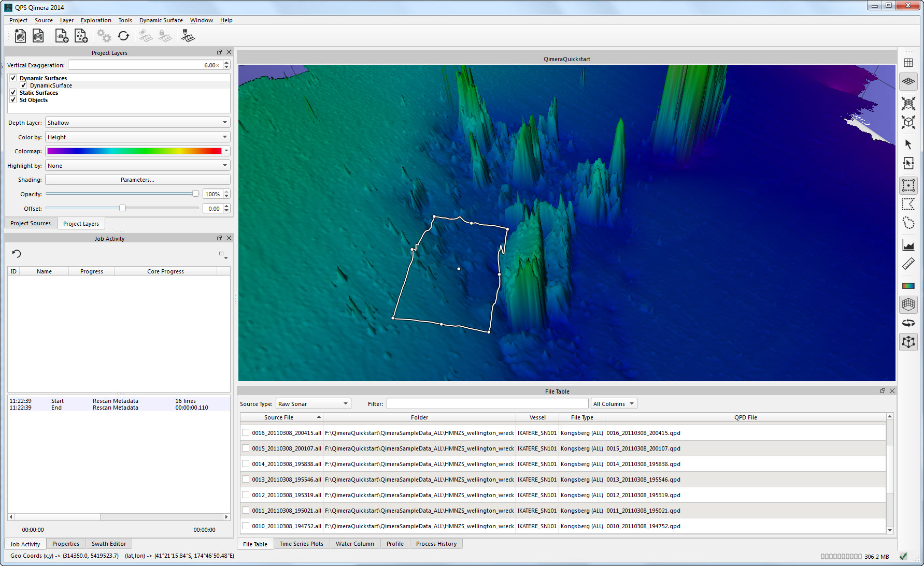924x566 pixels.
Task: Uncheck the DynamicSurface layer checkbox
Action: [23, 85]
